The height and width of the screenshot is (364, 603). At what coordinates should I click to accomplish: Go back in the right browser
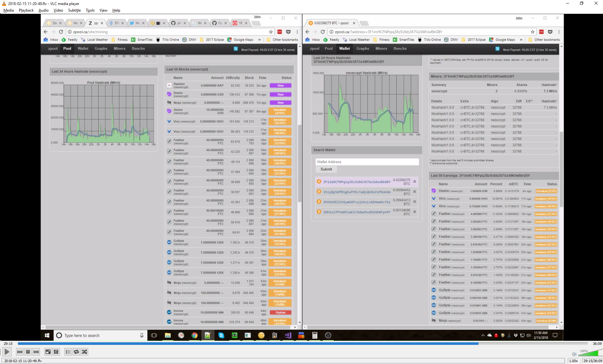[x=307, y=32]
